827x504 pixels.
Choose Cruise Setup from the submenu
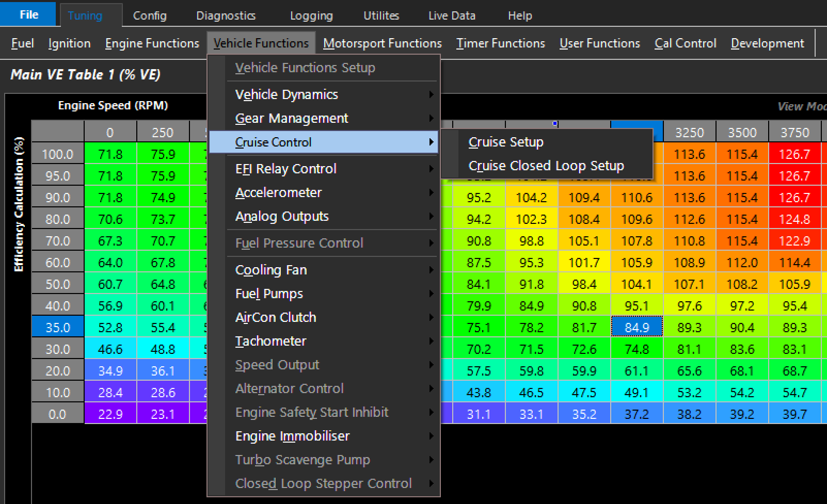click(x=547, y=142)
